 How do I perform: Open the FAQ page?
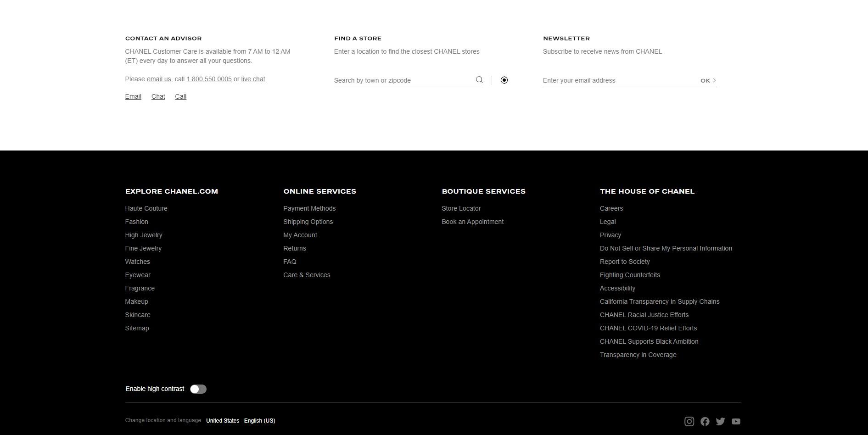[x=290, y=262]
